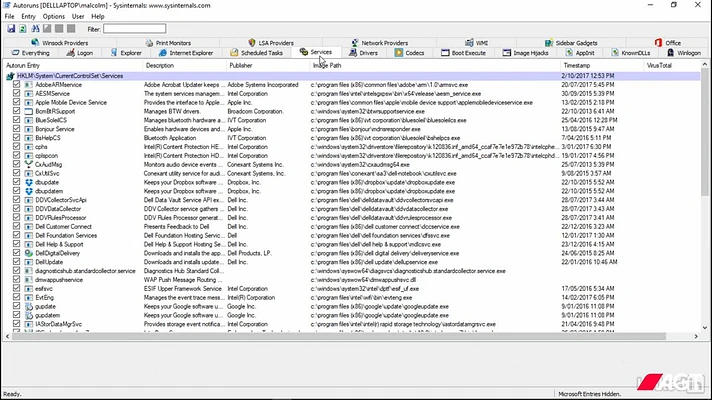Click the AdobeARMservice entry icon
712x400 pixels.
pos(29,84)
